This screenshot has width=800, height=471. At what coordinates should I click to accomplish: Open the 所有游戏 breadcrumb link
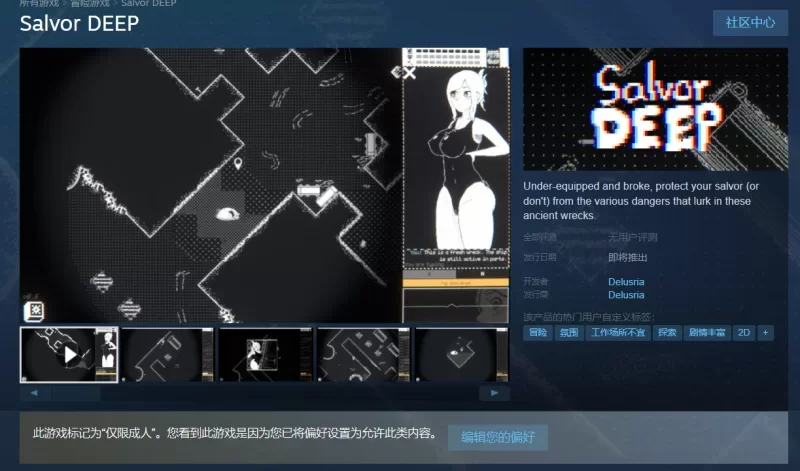click(39, 3)
